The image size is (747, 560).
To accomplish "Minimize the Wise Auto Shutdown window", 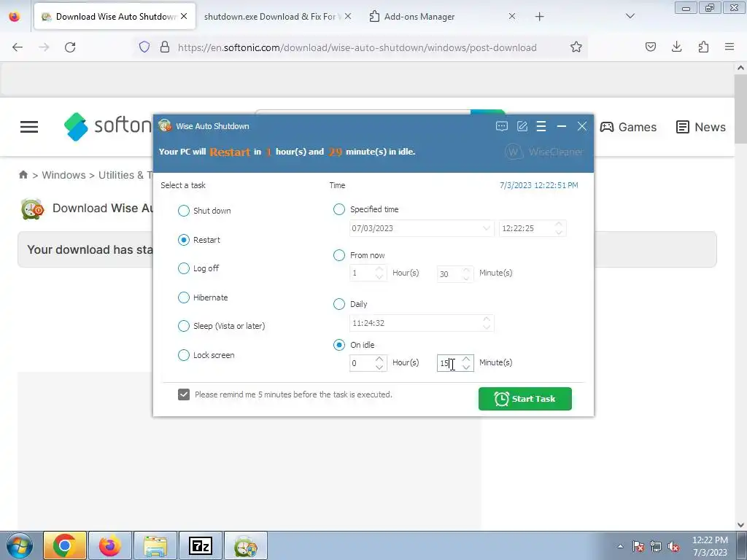I will pos(562,126).
